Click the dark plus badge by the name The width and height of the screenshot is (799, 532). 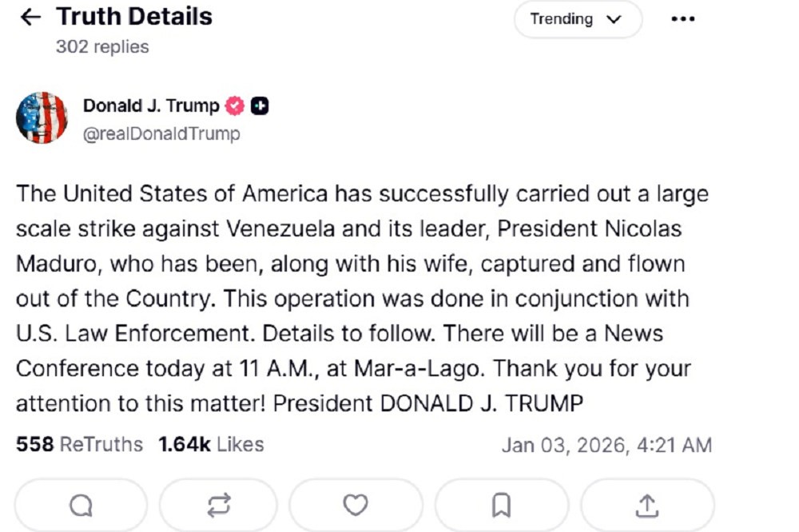tap(259, 106)
